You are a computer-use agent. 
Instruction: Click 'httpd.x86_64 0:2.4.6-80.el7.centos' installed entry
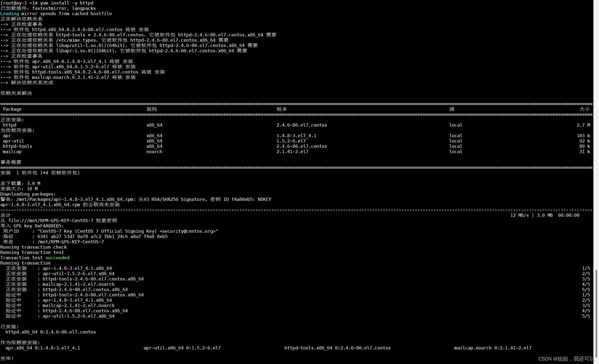coord(51,332)
